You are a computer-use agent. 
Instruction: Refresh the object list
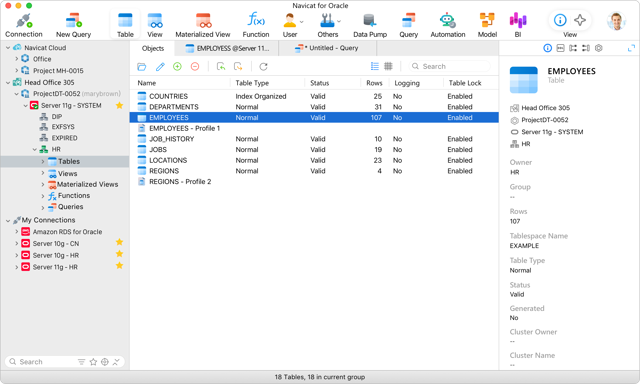pos(263,67)
